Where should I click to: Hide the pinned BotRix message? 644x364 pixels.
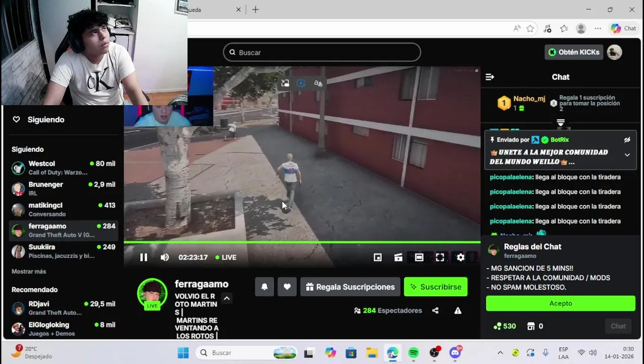627,140
